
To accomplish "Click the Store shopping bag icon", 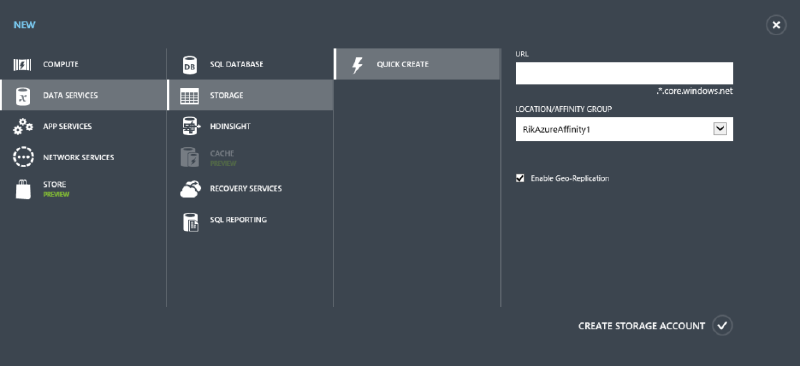I will [23, 189].
